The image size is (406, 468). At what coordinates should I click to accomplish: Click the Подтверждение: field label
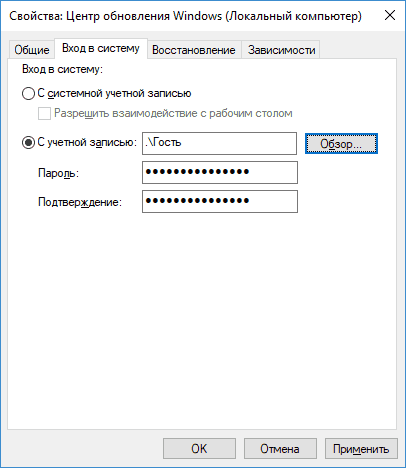click(80, 202)
